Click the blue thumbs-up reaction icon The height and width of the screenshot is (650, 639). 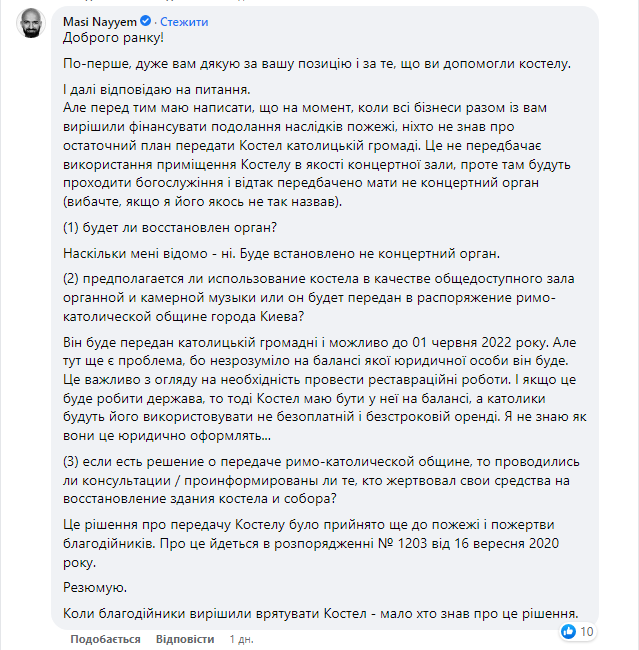point(568,631)
